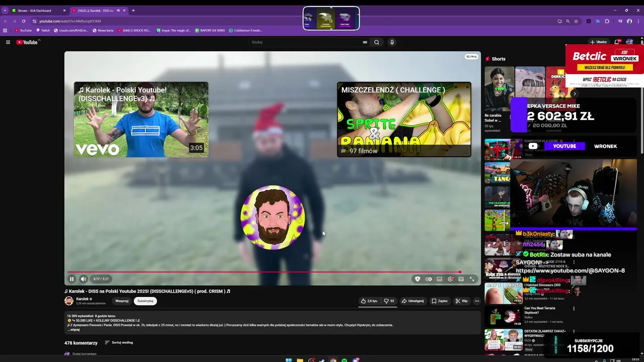The image size is (644, 362).
Task: Switch to Stream - Kick Dashboard tab
Action: 39,11
